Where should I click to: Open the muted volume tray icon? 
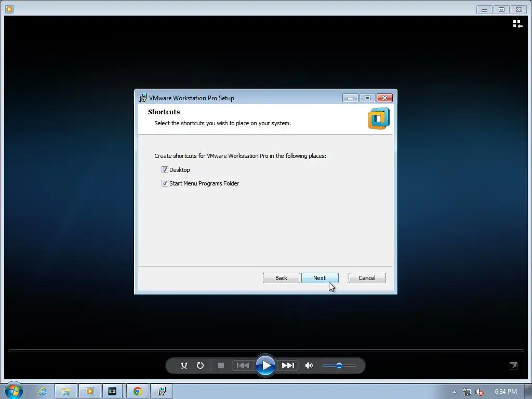(x=480, y=392)
